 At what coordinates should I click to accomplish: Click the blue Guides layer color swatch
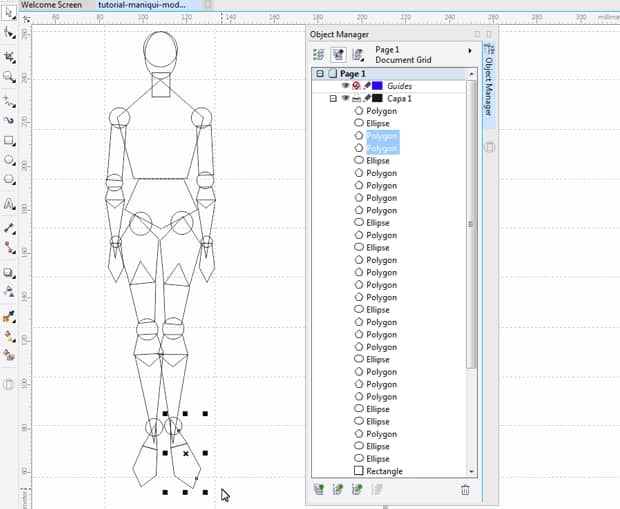click(x=377, y=86)
